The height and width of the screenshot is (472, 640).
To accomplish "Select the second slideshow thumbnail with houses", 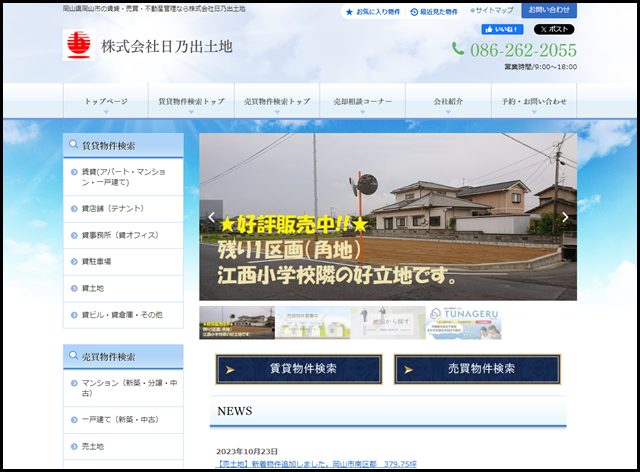I will (313, 323).
